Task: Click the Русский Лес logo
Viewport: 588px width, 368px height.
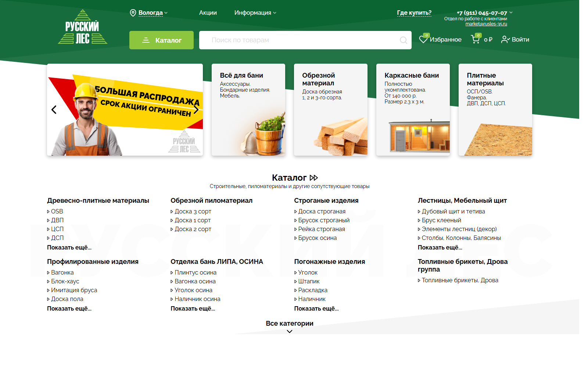Action: (83, 27)
